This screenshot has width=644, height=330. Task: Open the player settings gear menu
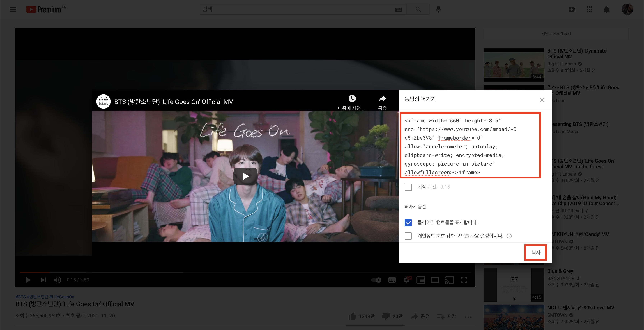tap(407, 280)
